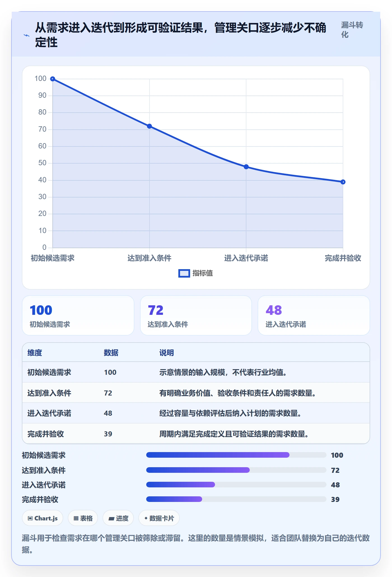
Task: Click the 初始候选需求 table row label
Action: [49, 372]
